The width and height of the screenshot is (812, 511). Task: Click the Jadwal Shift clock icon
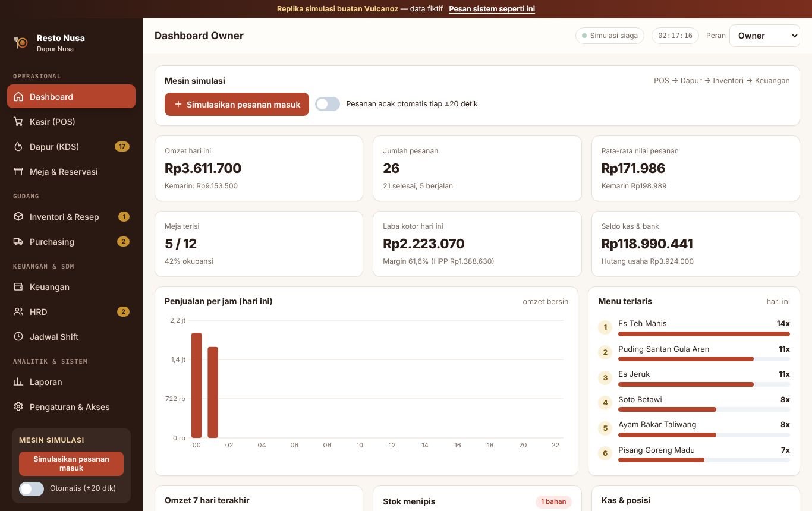coord(18,337)
